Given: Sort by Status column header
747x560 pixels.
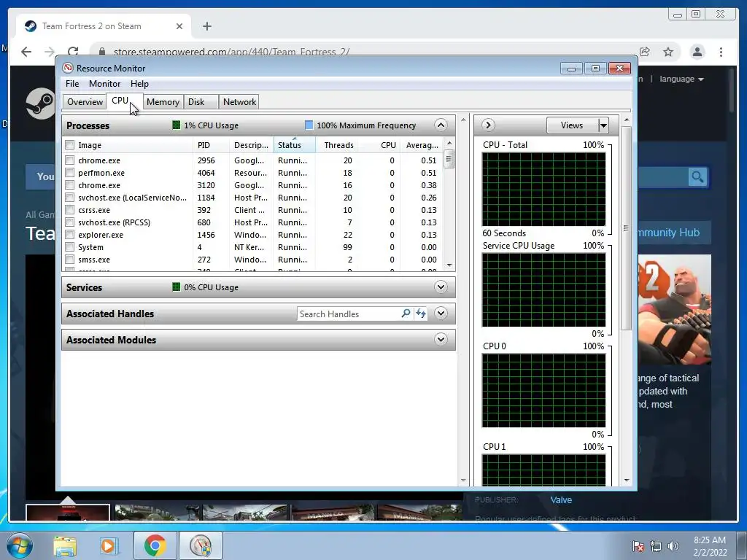Looking at the screenshot, I should point(294,145).
